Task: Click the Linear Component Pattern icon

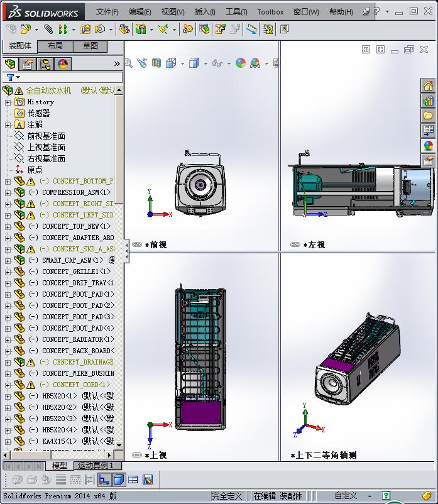Action: pos(63,30)
